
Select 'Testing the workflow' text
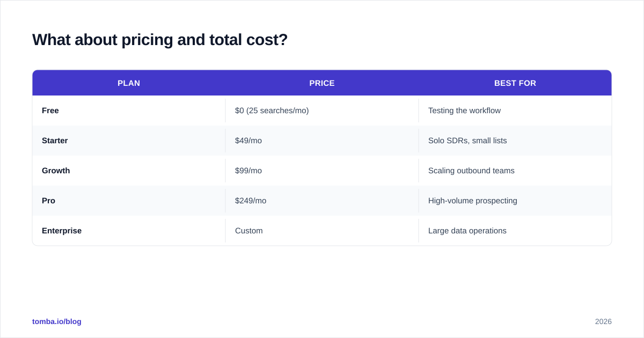[x=464, y=111]
